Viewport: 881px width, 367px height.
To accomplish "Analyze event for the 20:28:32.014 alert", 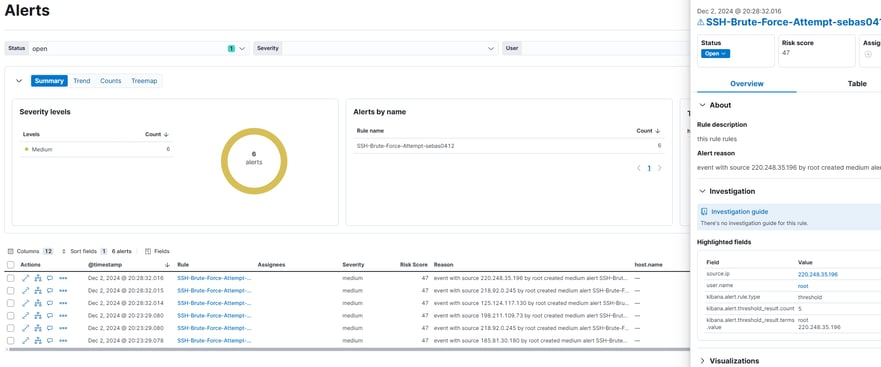I will 38,302.
